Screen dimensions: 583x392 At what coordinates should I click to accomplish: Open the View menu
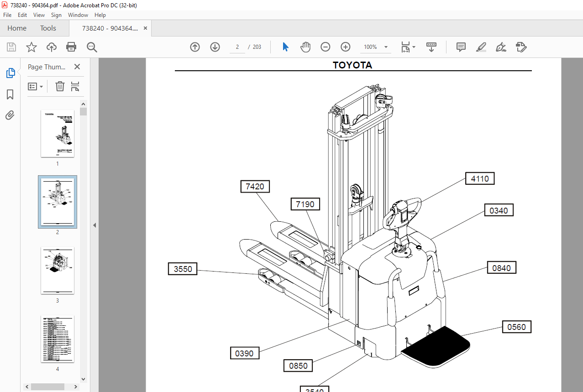click(39, 15)
